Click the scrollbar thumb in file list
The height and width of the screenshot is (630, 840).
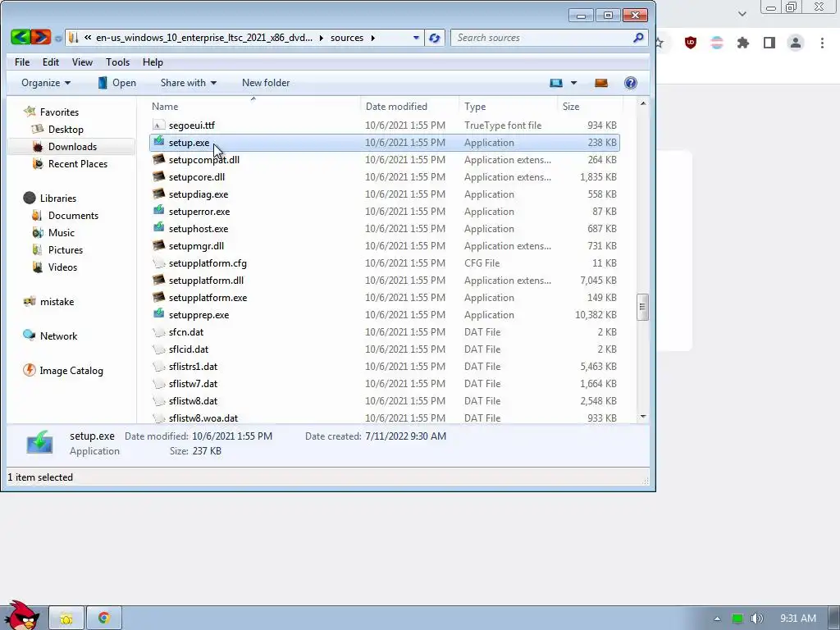coord(643,307)
